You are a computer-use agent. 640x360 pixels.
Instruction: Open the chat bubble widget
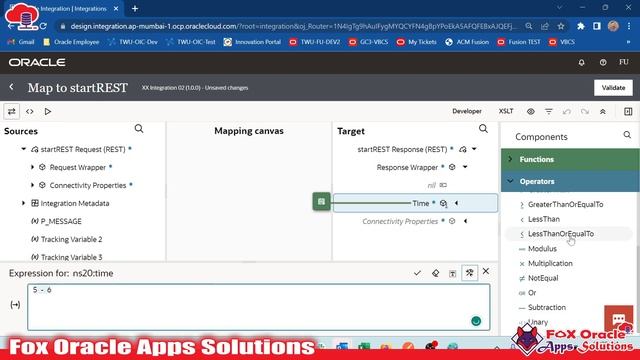[x=619, y=318]
